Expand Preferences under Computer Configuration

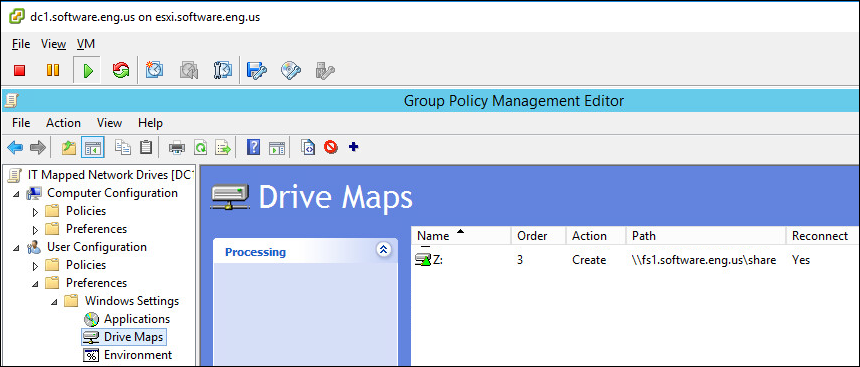coord(35,230)
